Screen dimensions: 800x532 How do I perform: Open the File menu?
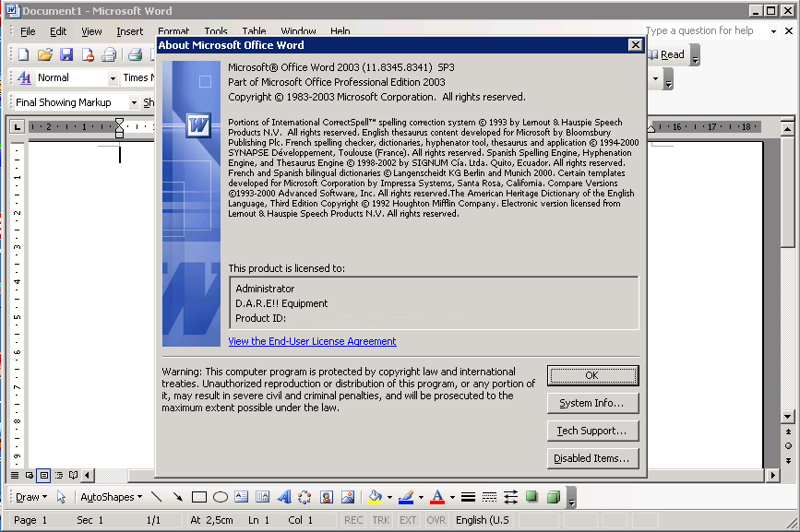pyautogui.click(x=28, y=31)
